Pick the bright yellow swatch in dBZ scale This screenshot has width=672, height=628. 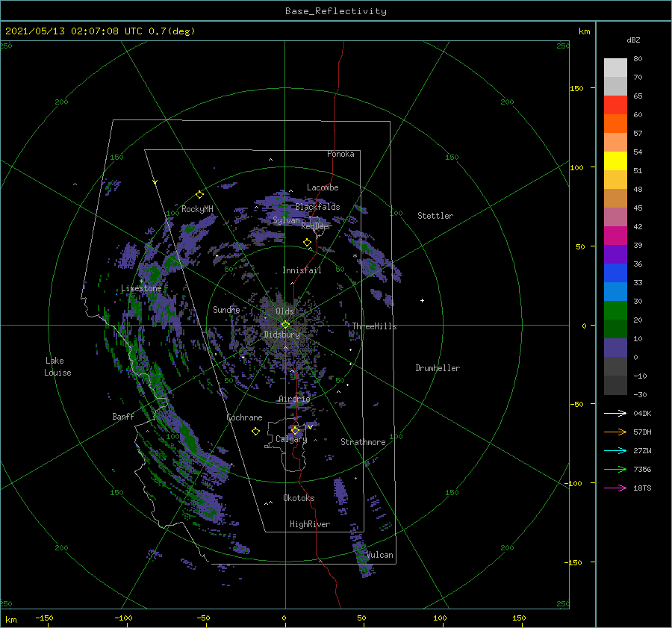point(615,161)
